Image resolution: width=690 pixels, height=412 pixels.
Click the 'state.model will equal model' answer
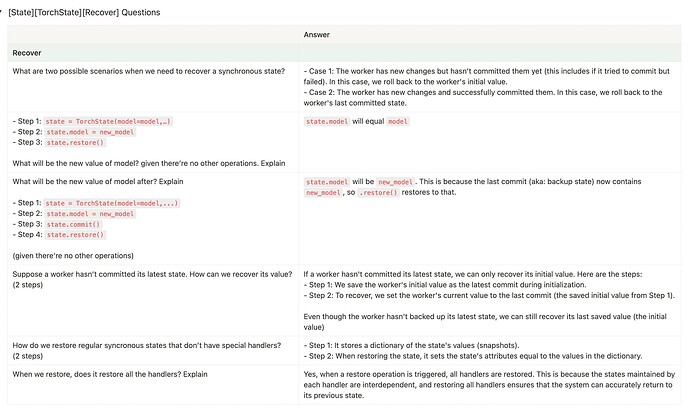357,121
